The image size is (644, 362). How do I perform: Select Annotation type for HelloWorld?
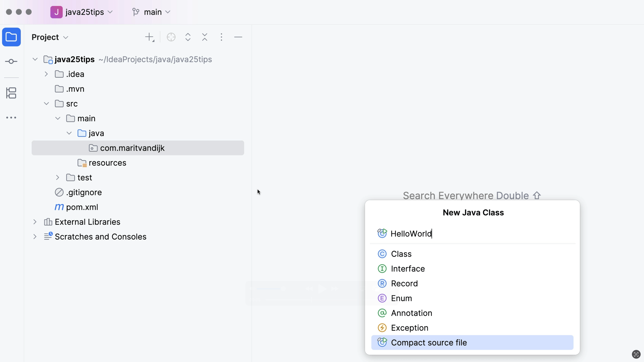(411, 313)
